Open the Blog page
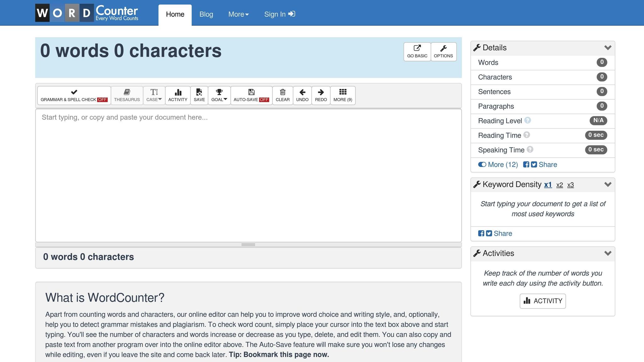The width and height of the screenshot is (644, 362). (x=206, y=14)
